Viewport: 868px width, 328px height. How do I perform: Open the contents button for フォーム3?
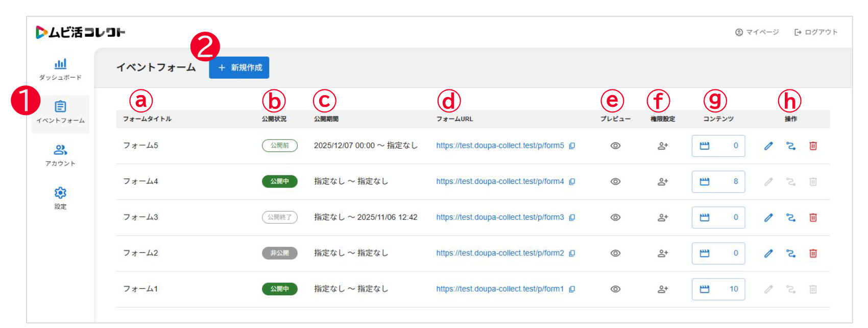click(718, 217)
